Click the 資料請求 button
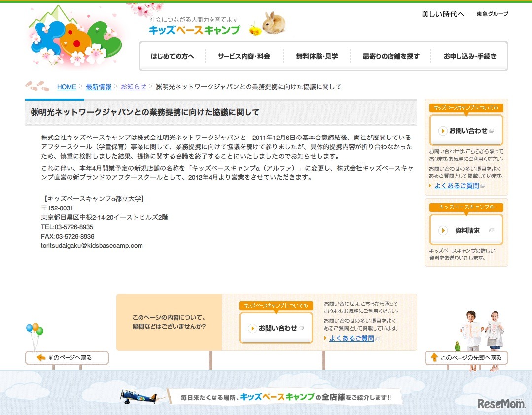This screenshot has width=532, height=415. pos(466,230)
